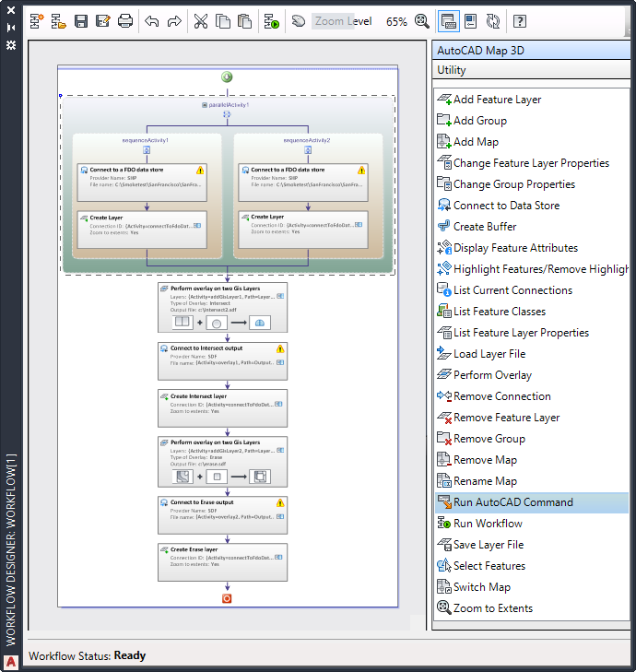Cut the selected activity
Viewport: 636px width, 672px height.
[x=201, y=21]
